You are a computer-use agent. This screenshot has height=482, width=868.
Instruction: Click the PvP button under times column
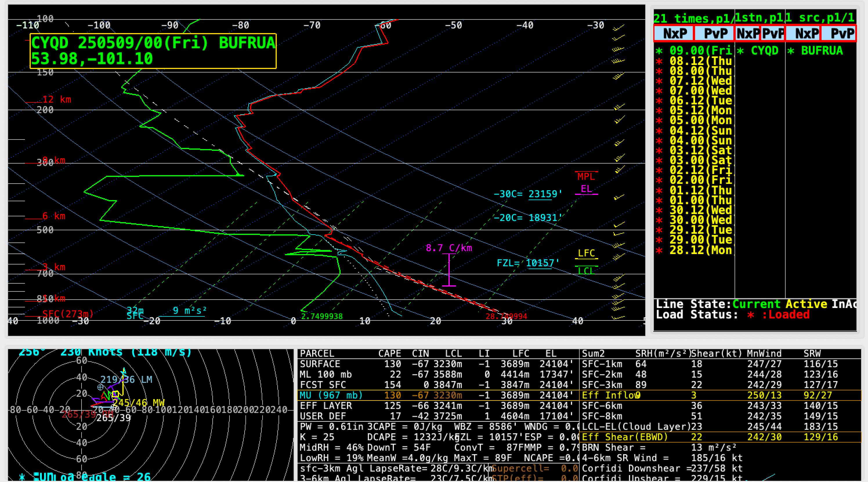click(x=714, y=33)
